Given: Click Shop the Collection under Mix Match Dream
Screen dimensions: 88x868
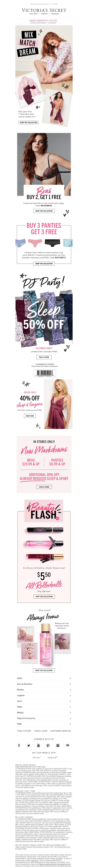Looking at the screenshot, I should tap(28, 122).
